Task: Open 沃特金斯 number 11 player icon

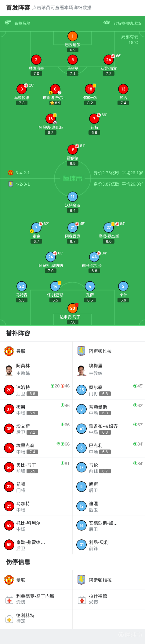Action: 72,197
